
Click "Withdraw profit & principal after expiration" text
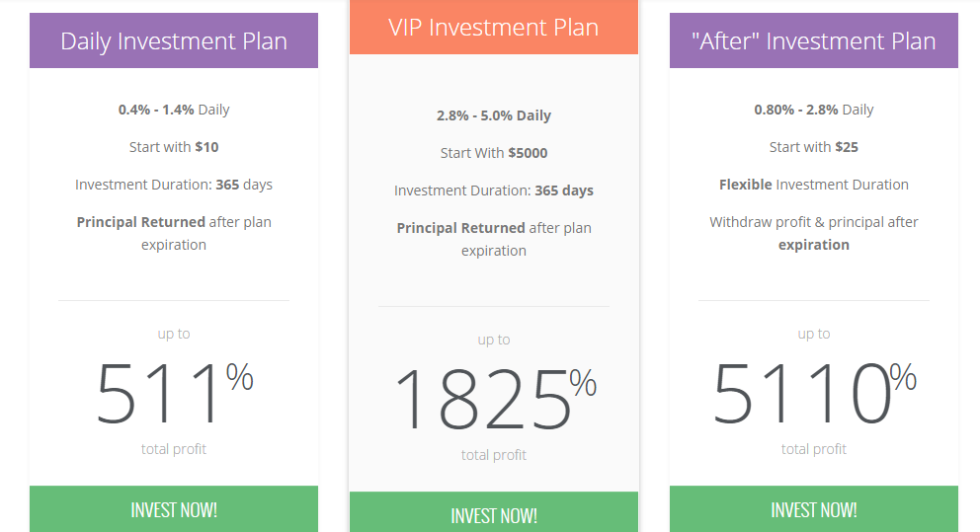pos(814,233)
